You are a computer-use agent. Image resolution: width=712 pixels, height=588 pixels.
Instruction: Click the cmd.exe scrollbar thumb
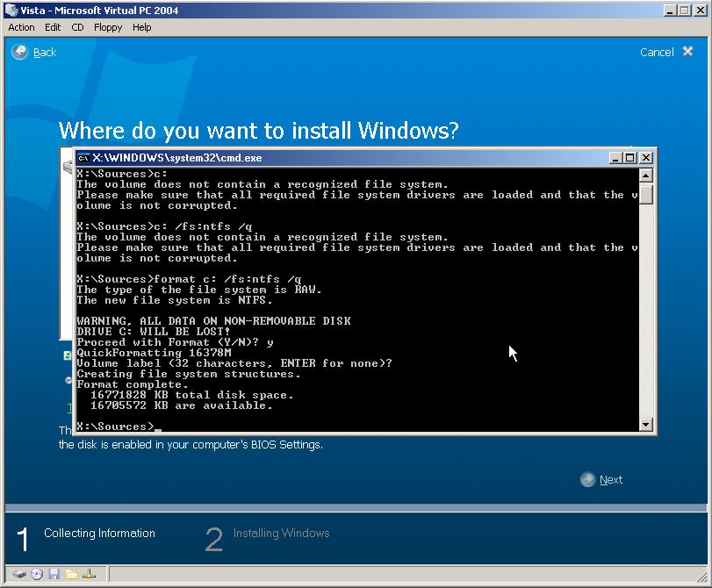click(x=645, y=194)
